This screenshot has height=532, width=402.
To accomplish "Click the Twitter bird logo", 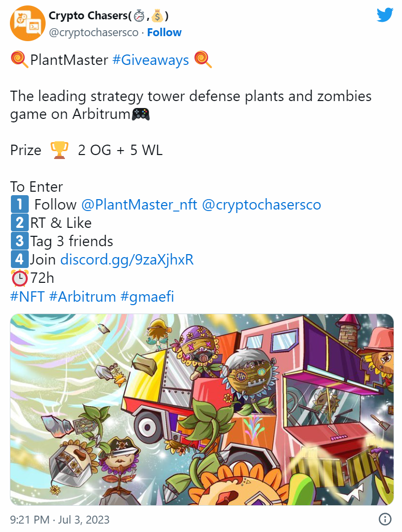I will pyautogui.click(x=385, y=15).
